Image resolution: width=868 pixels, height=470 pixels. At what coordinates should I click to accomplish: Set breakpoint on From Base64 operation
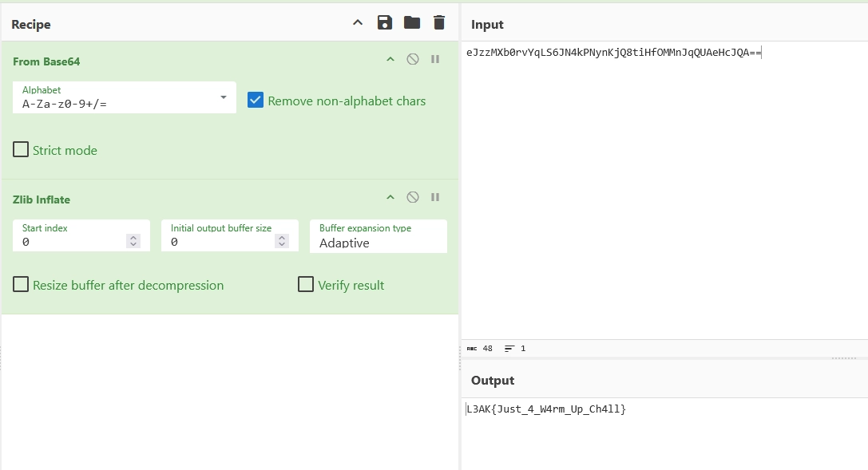(435, 60)
